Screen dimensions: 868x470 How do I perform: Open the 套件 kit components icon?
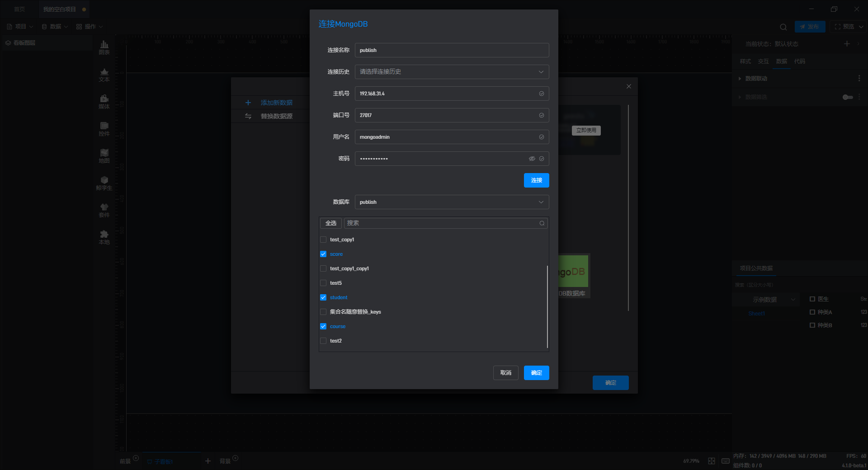[104, 210]
